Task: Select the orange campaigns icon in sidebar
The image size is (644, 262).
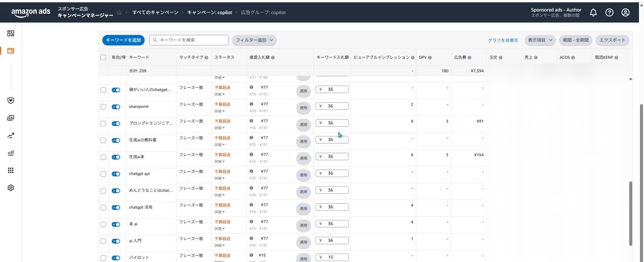Action: (x=11, y=51)
